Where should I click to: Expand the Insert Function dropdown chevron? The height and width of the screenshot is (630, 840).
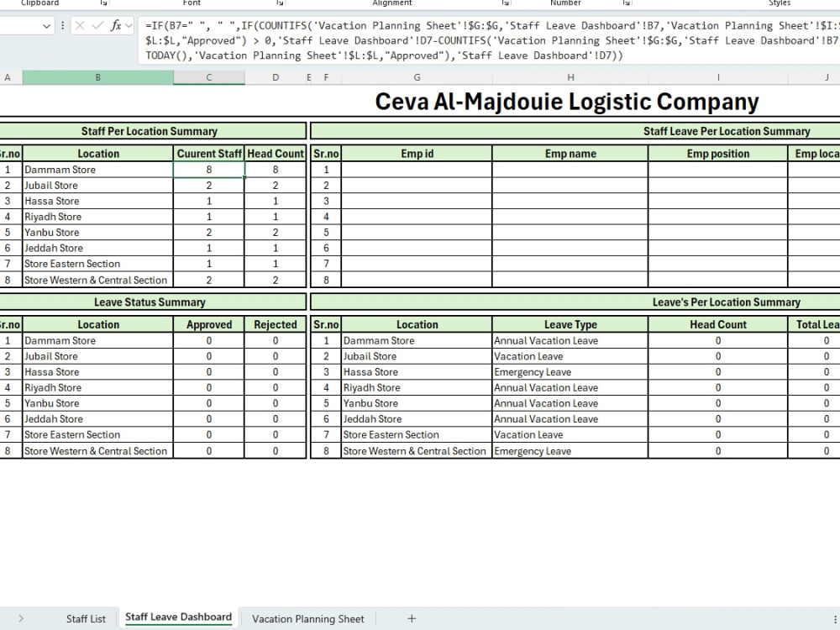pos(129,25)
